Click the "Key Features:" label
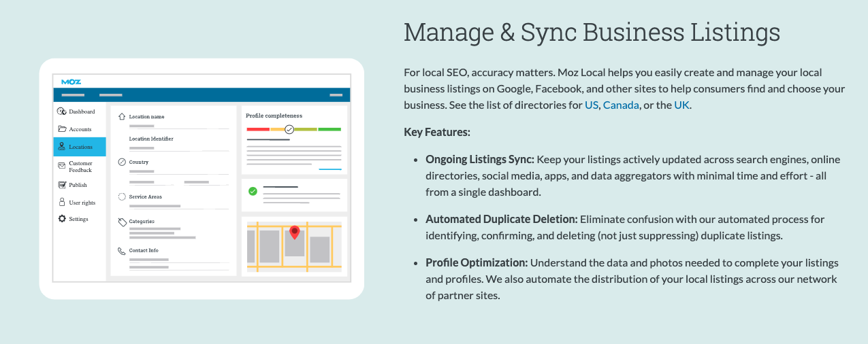 coord(437,132)
